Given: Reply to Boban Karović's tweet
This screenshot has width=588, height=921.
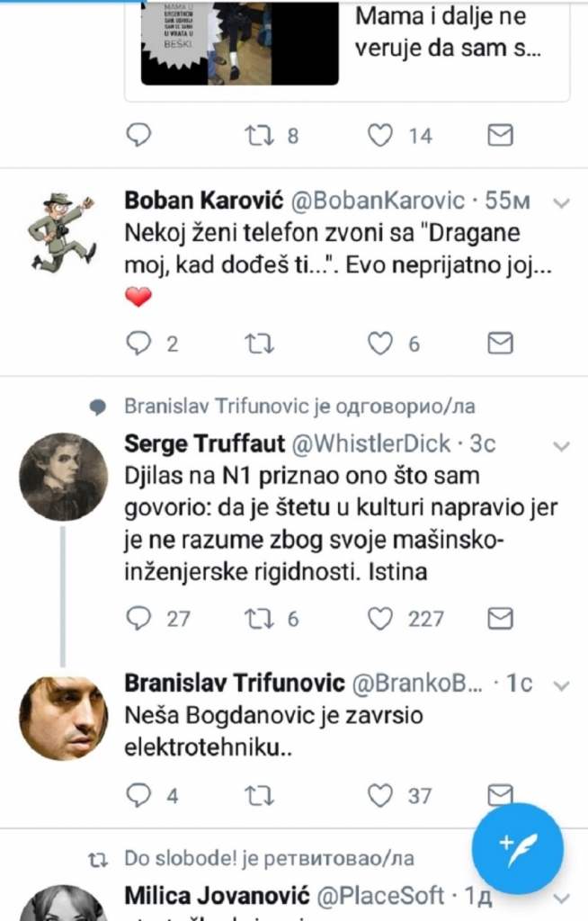Looking at the screenshot, I should [x=138, y=343].
